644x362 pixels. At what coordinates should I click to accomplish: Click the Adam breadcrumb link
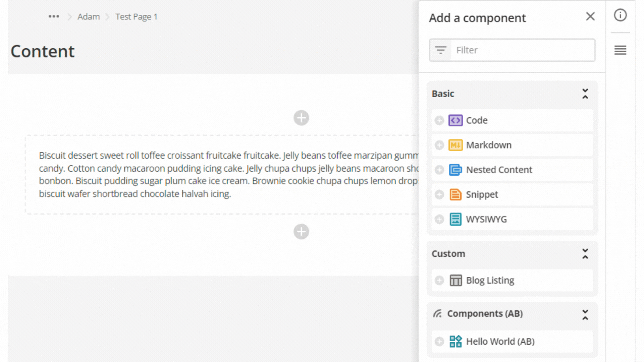click(89, 16)
